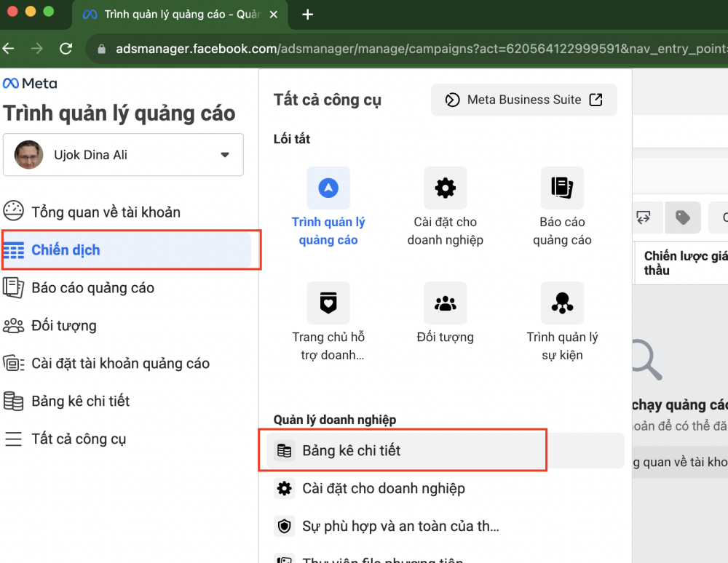
Task: Click the arrows icon in the campaigns toolbar
Action: (x=644, y=217)
